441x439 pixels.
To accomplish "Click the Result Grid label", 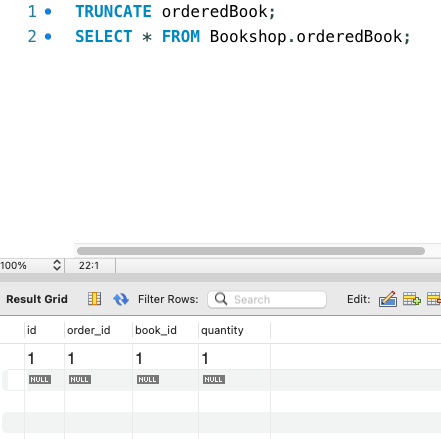I will click(37, 299).
